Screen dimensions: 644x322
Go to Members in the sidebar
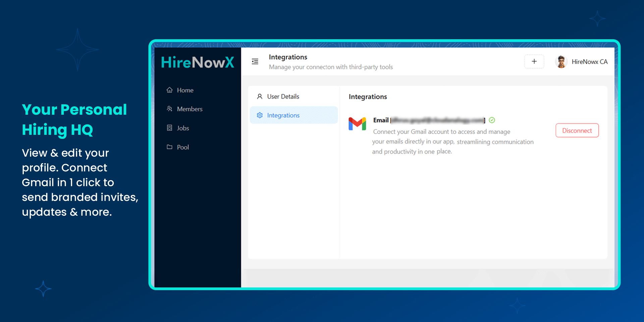pos(190,109)
